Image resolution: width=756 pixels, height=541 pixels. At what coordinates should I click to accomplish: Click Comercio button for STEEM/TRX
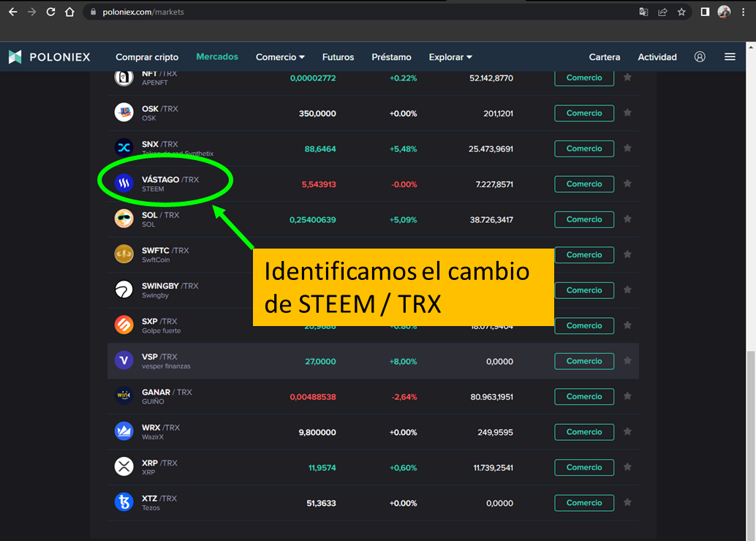tap(584, 184)
